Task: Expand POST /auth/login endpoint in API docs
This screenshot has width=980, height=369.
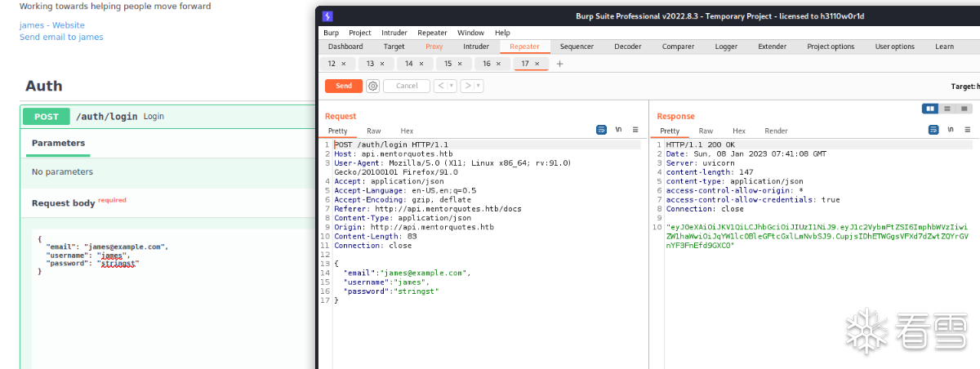Action: [168, 117]
